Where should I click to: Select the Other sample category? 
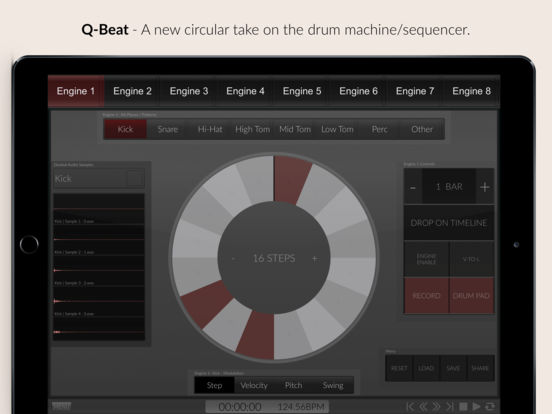coord(422,129)
